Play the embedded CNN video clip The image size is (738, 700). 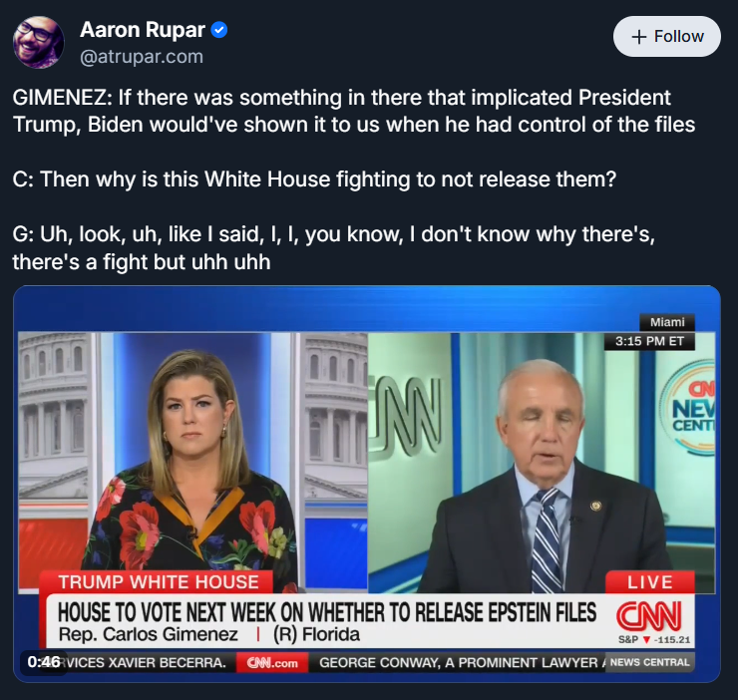[367, 484]
